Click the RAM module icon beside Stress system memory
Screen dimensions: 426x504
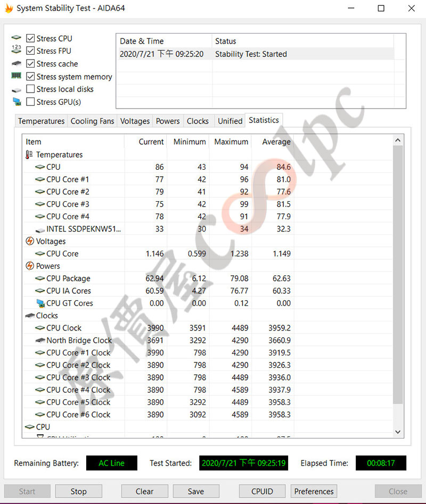tap(16, 76)
